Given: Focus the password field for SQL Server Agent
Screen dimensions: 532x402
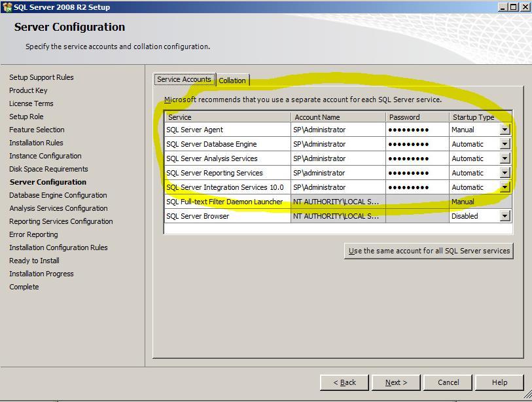Looking at the screenshot, I should click(x=417, y=130).
